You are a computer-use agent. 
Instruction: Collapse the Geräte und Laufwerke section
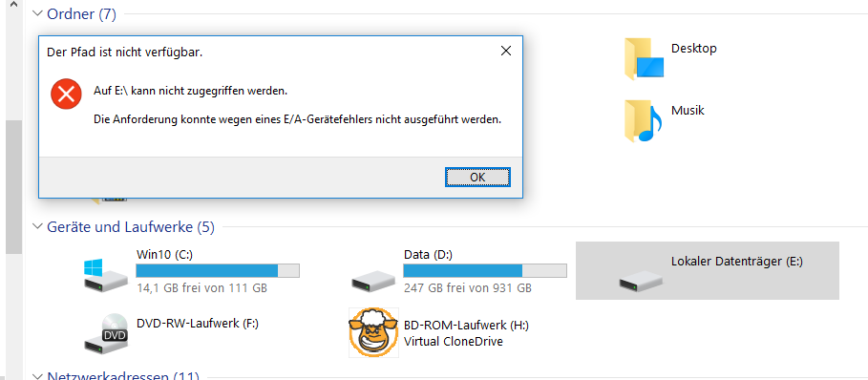pyautogui.click(x=37, y=226)
